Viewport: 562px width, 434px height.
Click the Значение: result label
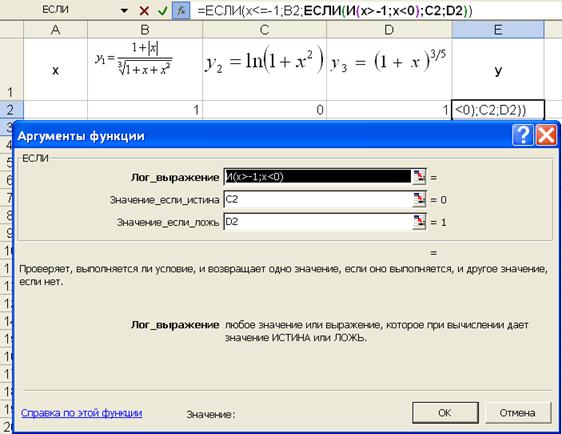211,415
